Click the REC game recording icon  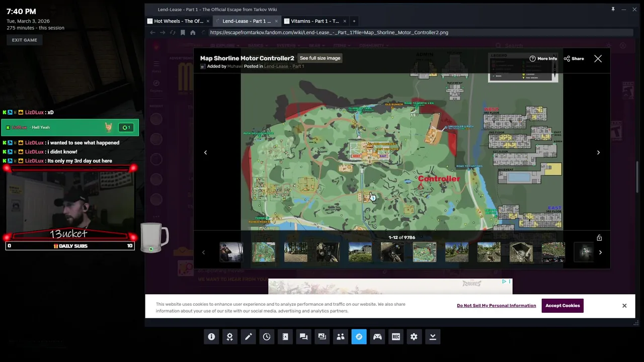point(396,337)
